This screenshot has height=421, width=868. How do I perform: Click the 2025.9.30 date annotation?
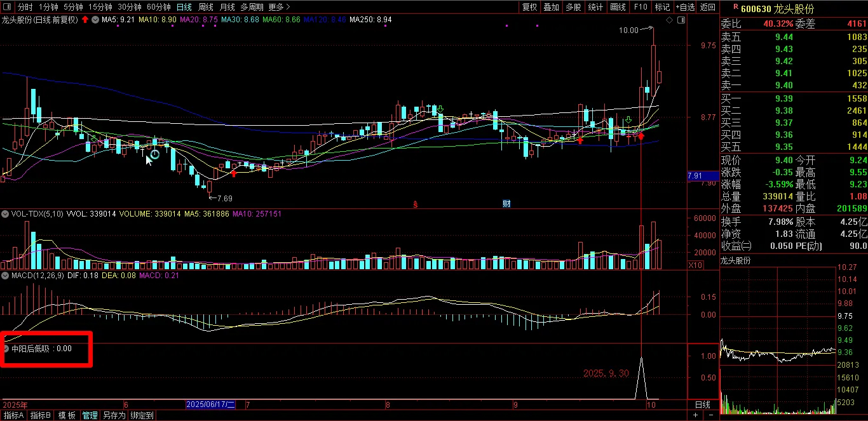point(606,373)
